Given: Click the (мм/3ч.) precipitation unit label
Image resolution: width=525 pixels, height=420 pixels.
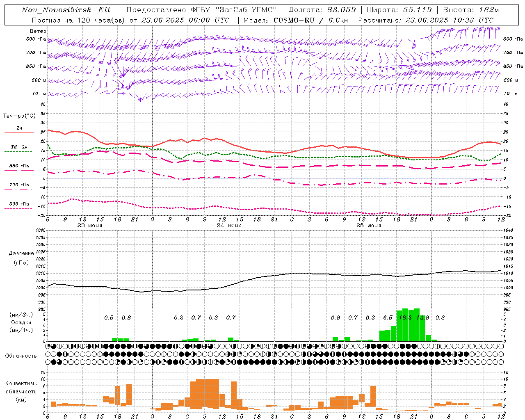Looking at the screenshot, I should tap(21, 315).
